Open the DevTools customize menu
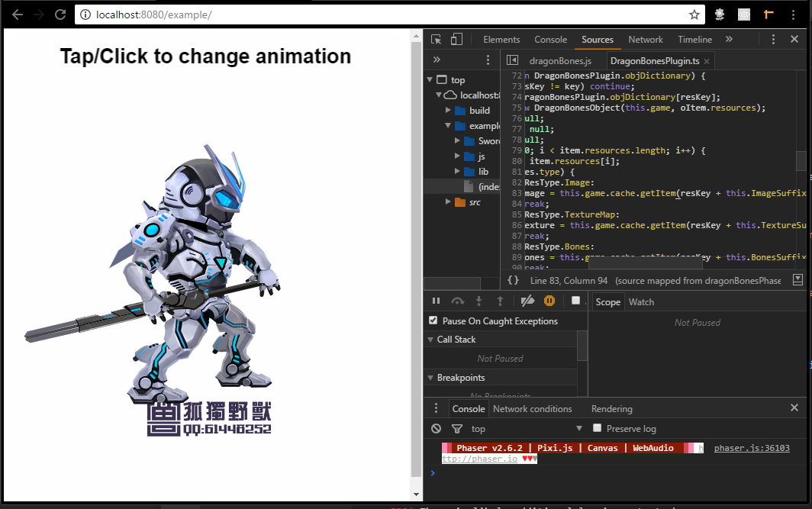Screen dimensions: 812x509 click(773, 40)
